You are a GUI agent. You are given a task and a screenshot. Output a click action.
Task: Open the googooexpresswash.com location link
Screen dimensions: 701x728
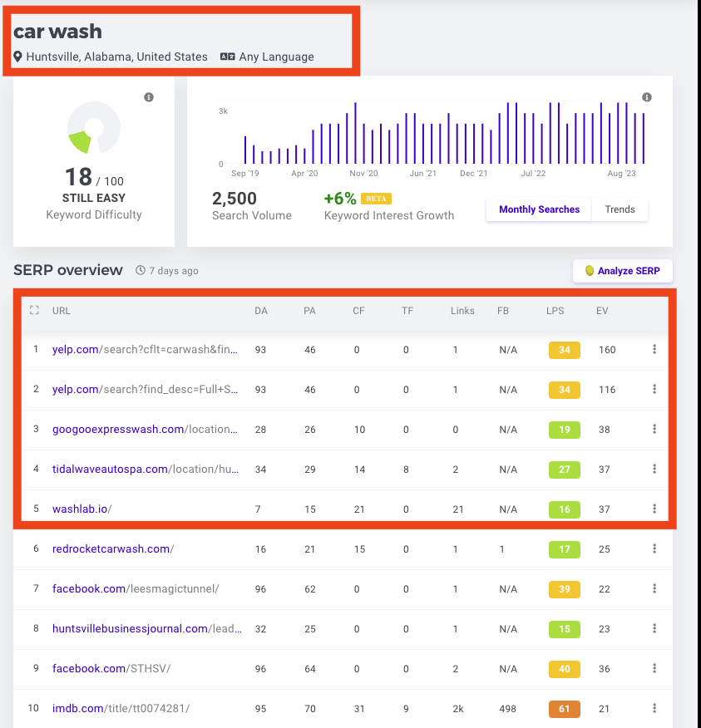pos(145,430)
